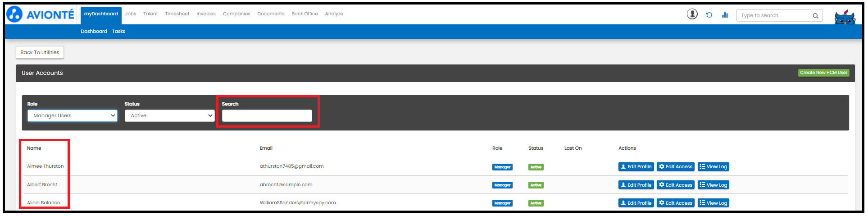868x216 pixels.
Task: Open Edit Access for Albert Brecht
Action: 676,185
